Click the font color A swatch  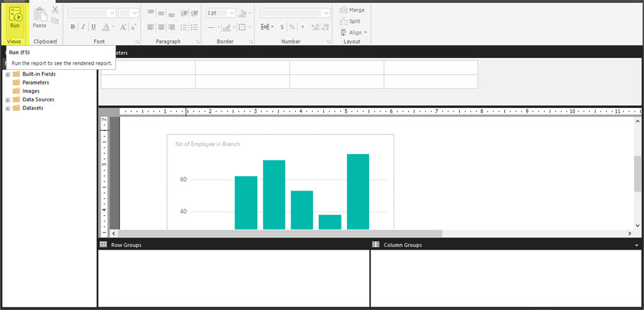coord(106,27)
